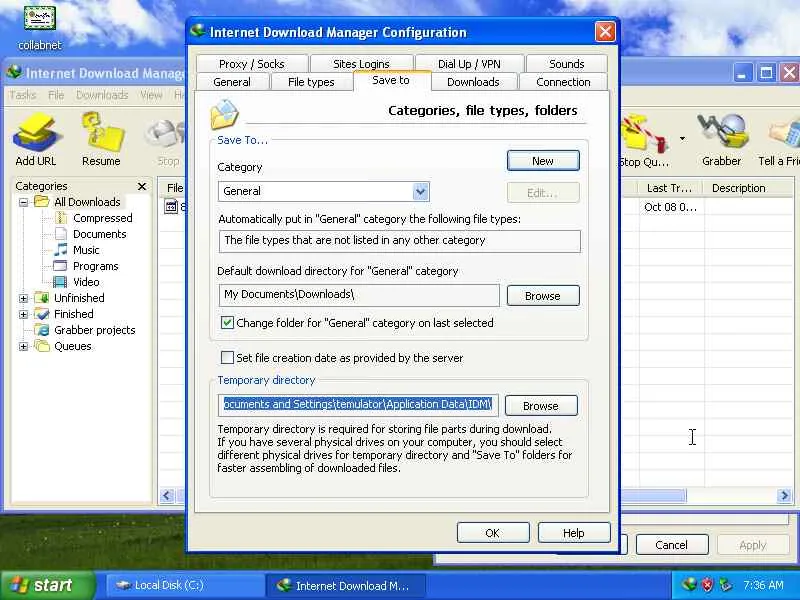Open the View menu in IDM window
800x600 pixels.
tap(151, 95)
